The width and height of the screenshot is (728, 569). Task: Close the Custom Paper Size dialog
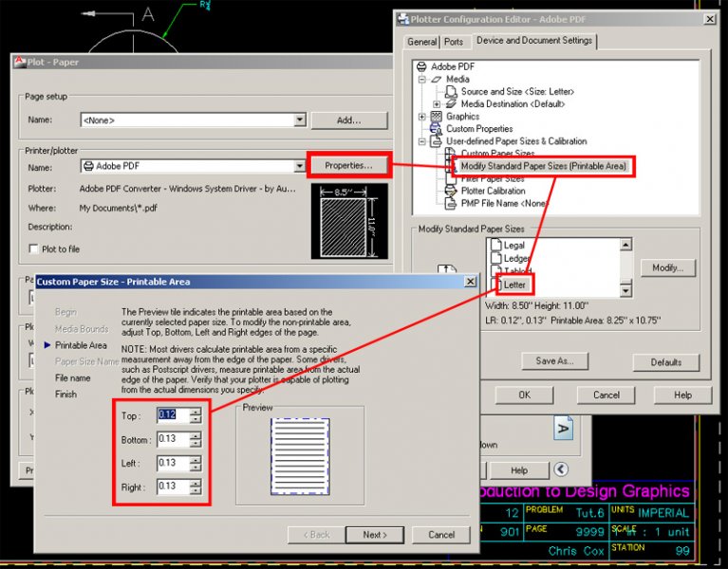point(471,282)
